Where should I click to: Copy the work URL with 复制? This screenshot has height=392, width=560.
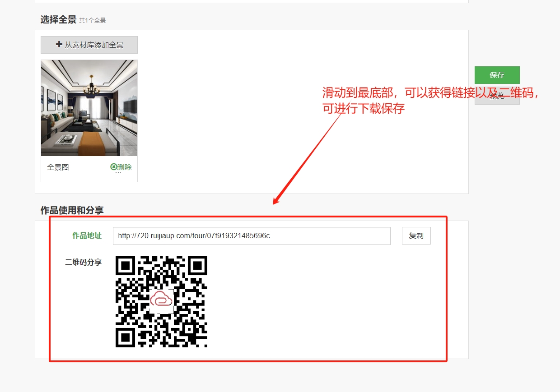point(416,236)
